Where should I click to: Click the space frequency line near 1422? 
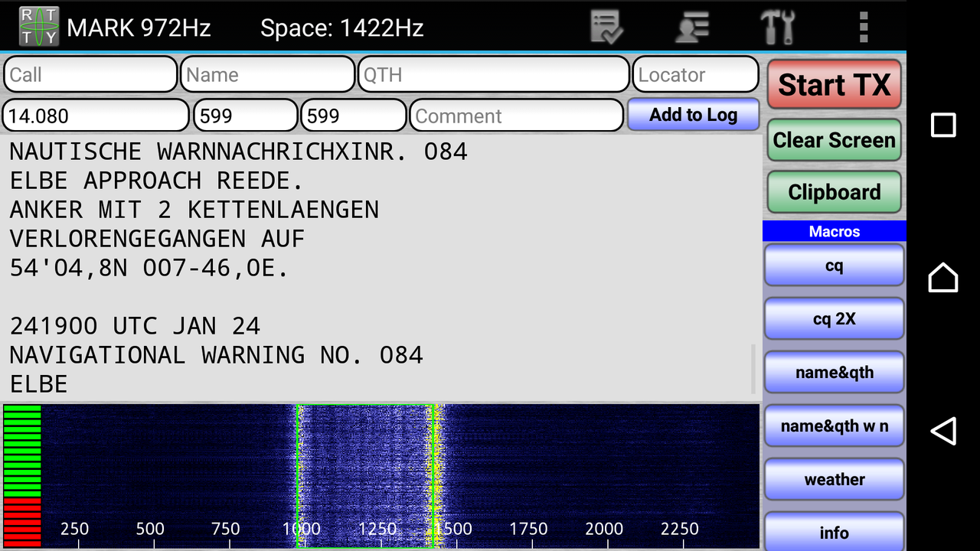[434, 474]
